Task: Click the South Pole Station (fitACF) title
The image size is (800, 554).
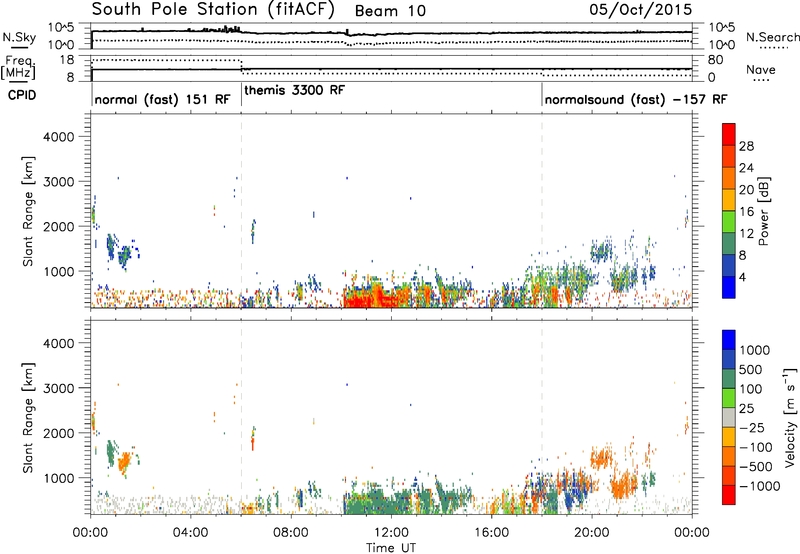Action: (x=213, y=9)
